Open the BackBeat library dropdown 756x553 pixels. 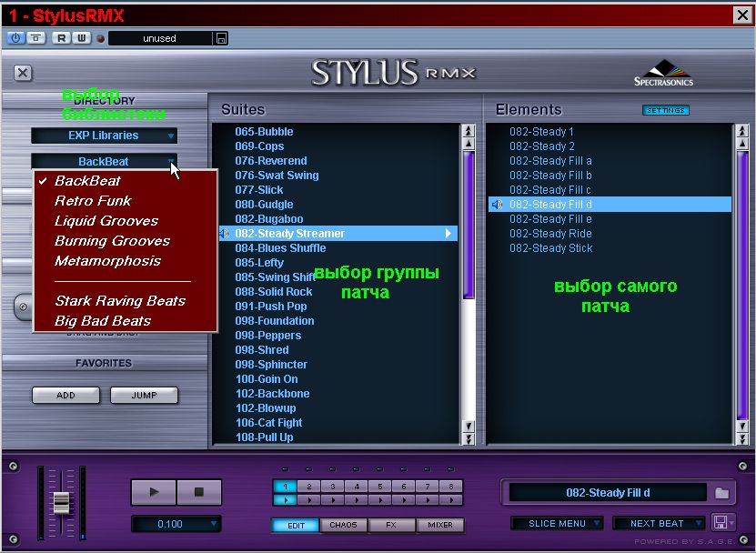104,162
